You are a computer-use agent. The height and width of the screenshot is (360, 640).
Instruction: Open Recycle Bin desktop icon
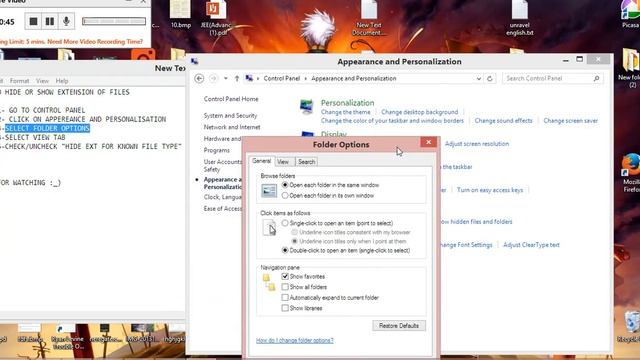click(630, 327)
